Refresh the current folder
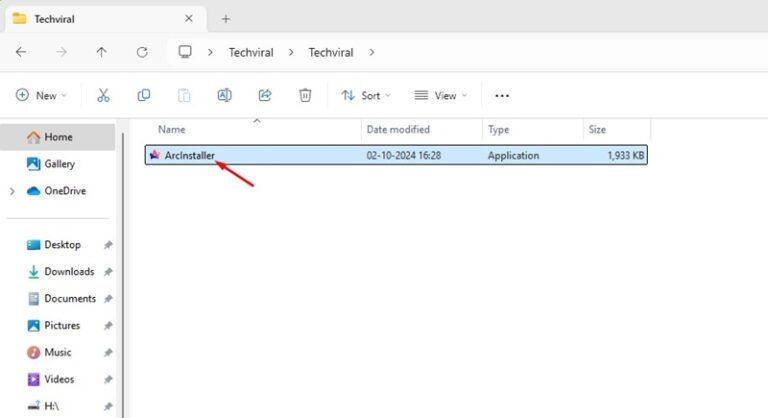Image resolution: width=768 pixels, height=418 pixels. point(142,52)
